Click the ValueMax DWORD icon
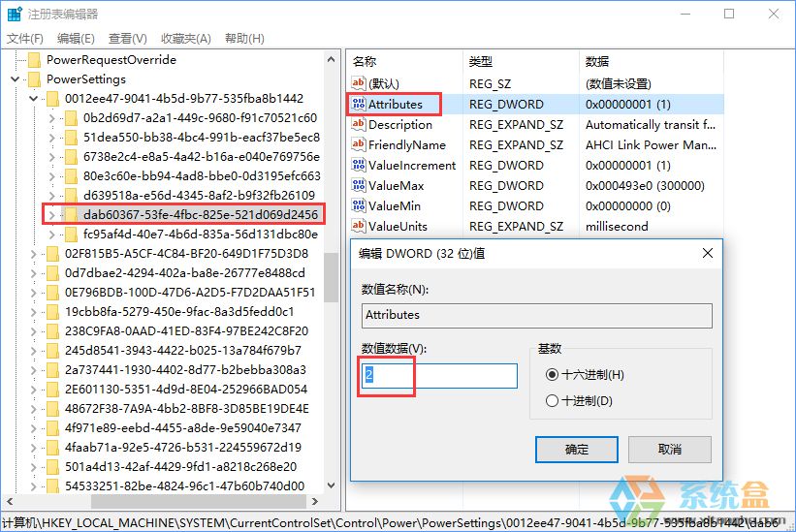Screen dimensions: 796x532 (x=359, y=185)
